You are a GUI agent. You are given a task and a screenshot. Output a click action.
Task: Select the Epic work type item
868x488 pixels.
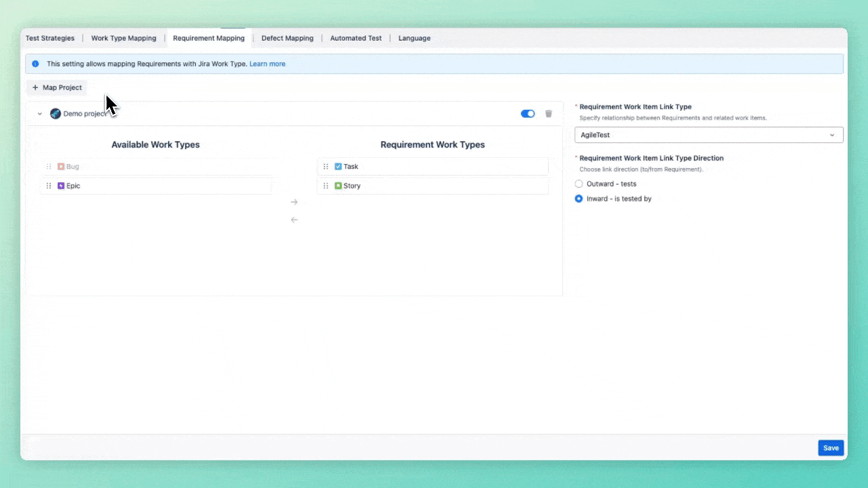click(73, 186)
